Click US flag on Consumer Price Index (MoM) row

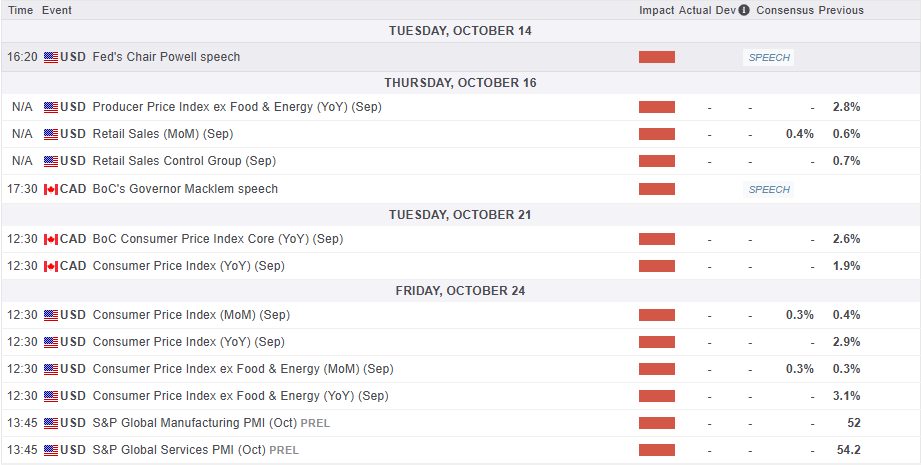click(51, 315)
